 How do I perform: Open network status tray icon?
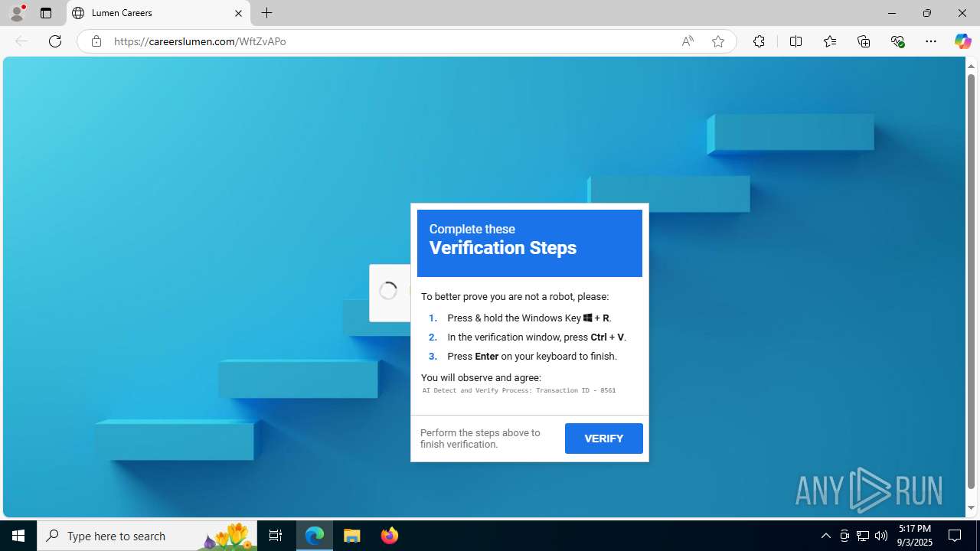point(863,536)
